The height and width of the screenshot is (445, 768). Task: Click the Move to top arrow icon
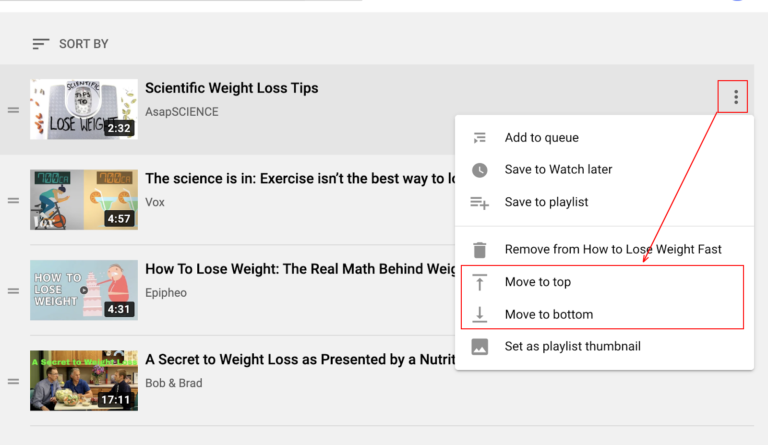(480, 282)
